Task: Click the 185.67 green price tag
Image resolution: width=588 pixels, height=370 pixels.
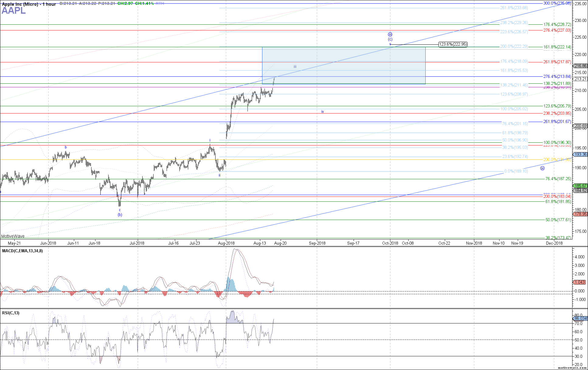Action: coord(580,186)
